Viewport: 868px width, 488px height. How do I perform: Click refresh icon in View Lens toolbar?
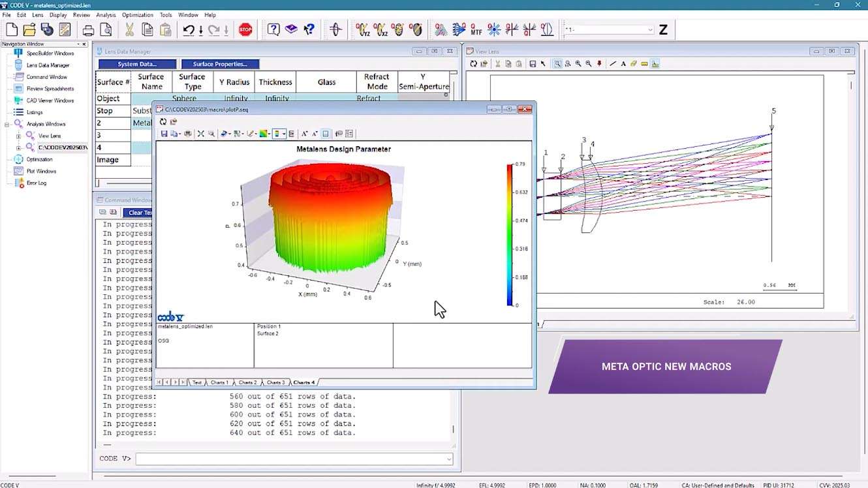tap(474, 64)
